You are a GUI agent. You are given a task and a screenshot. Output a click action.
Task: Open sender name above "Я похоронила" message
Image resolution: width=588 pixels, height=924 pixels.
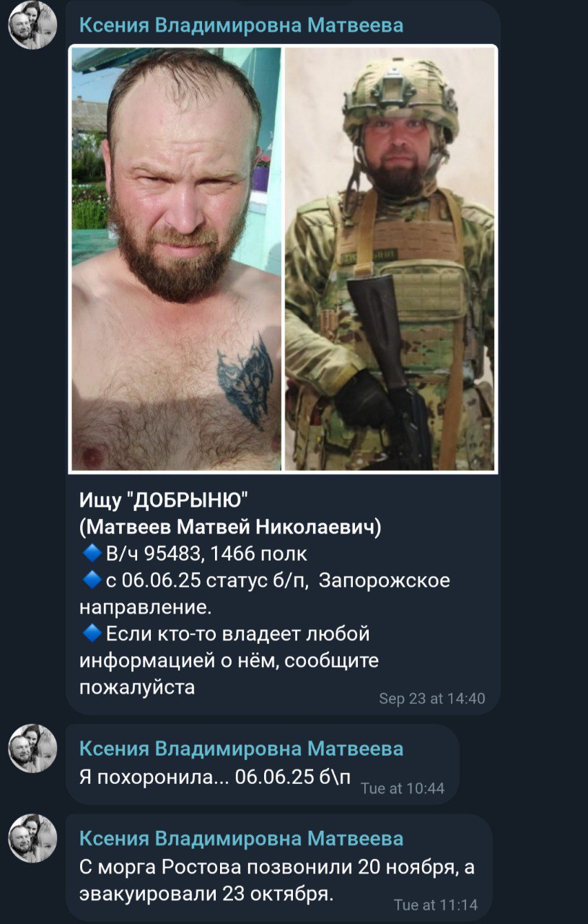(x=241, y=748)
